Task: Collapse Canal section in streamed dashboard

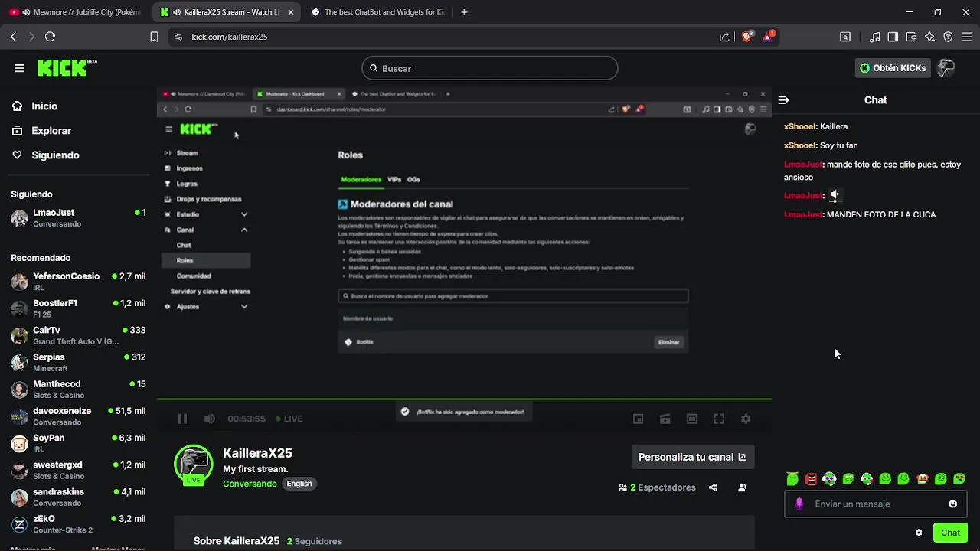Action: point(244,230)
